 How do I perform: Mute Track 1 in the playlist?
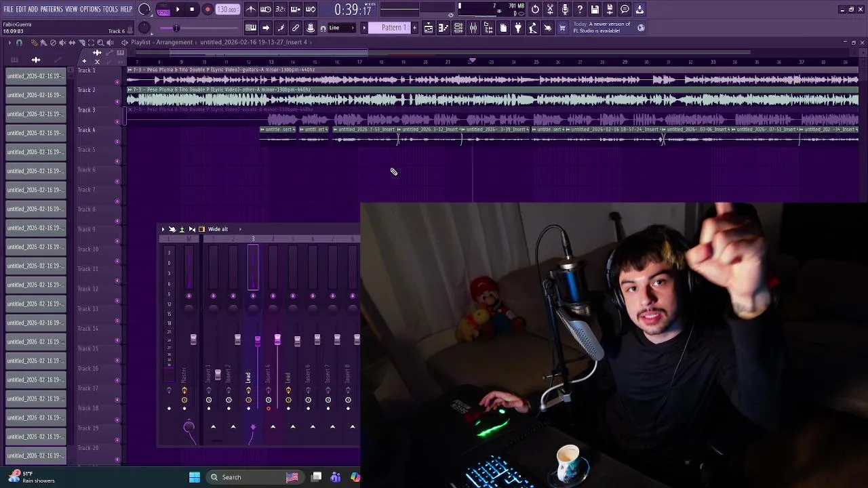point(117,82)
